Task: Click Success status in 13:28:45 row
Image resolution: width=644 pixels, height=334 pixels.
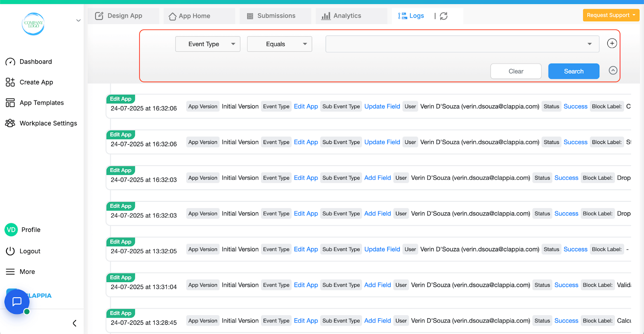Action: coord(566,321)
